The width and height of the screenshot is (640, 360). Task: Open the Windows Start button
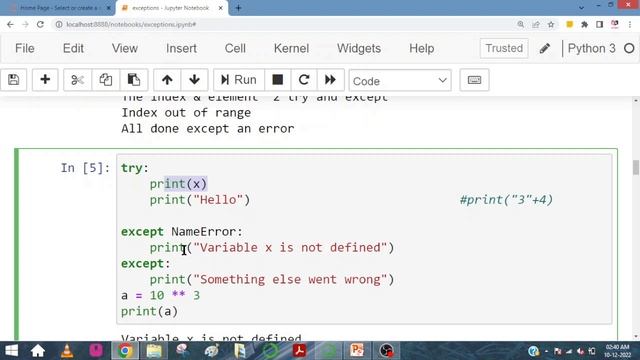click(x=11, y=351)
